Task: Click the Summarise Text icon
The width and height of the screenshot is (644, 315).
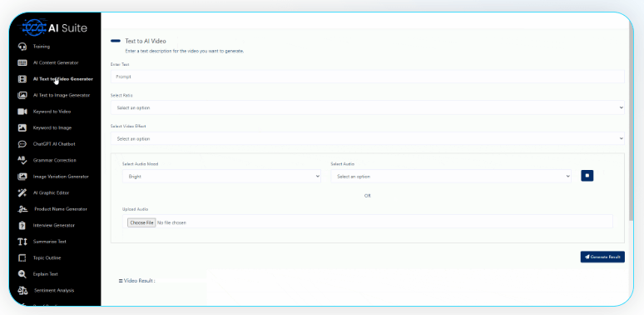Action: pos(22,242)
